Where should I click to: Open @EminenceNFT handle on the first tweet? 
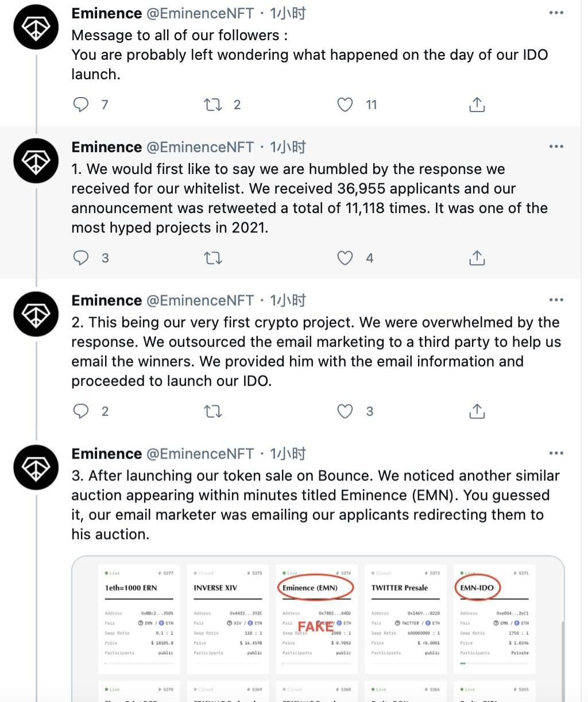(200, 13)
